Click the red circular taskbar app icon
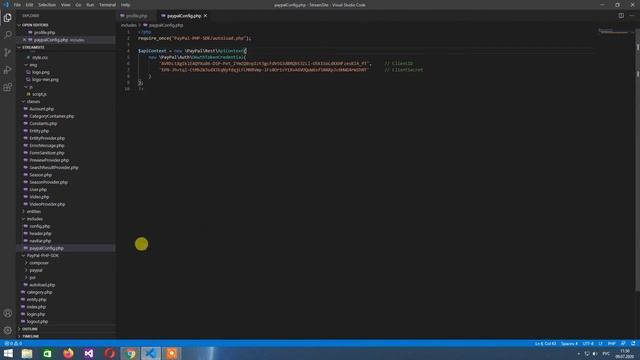This screenshot has height=360, width=640. (x=109, y=353)
